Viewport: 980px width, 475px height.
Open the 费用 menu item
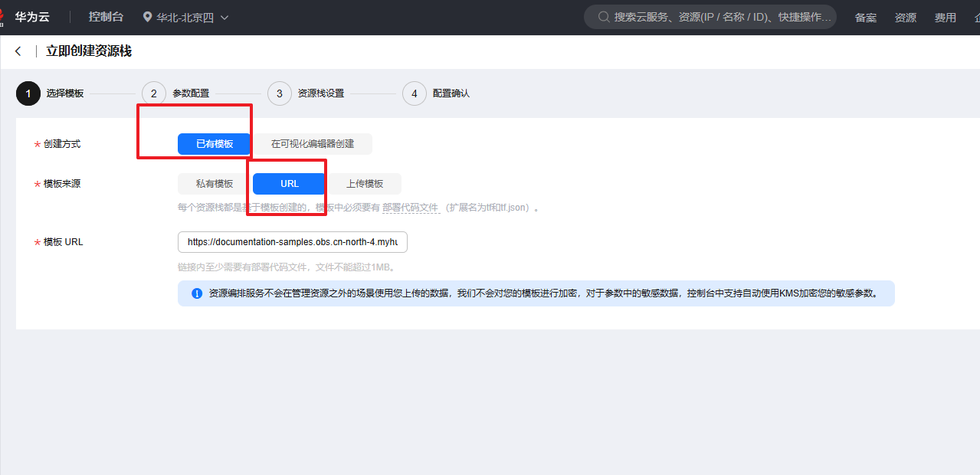[946, 18]
